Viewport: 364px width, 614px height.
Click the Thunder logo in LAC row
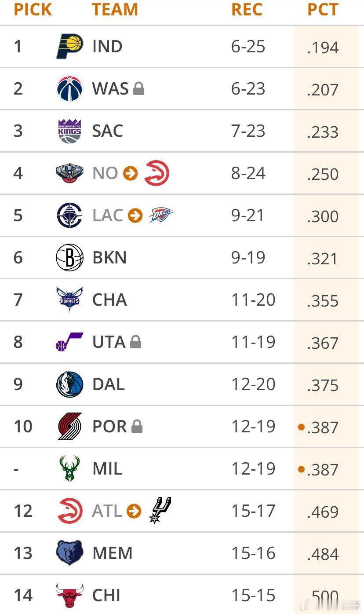(161, 215)
